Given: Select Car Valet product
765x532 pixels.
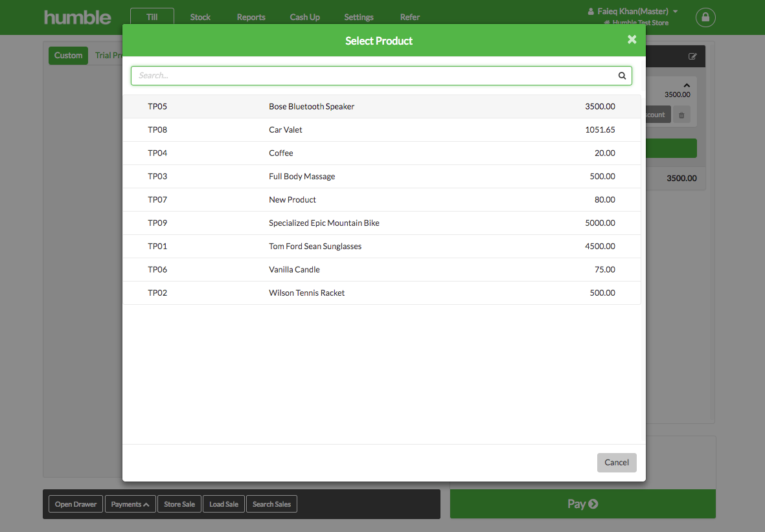Looking at the screenshot, I should click(x=382, y=129).
